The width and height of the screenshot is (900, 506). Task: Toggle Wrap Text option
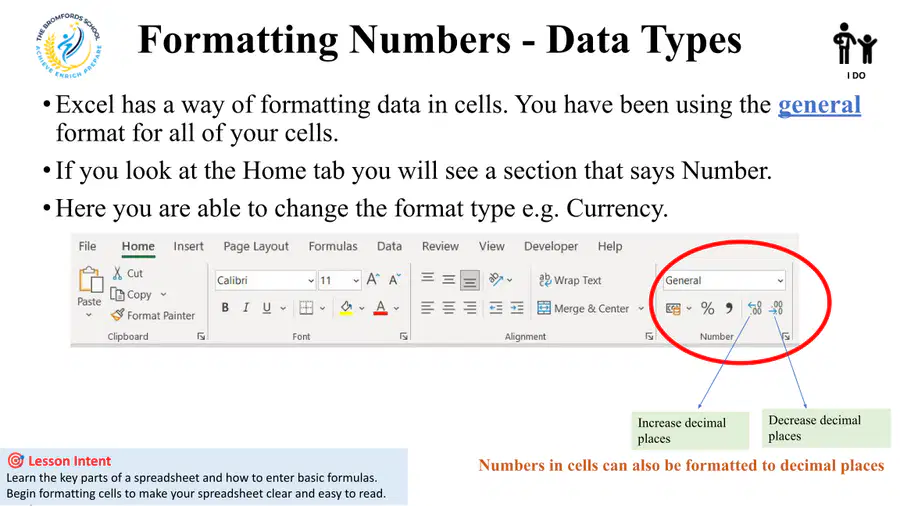pyautogui.click(x=570, y=280)
